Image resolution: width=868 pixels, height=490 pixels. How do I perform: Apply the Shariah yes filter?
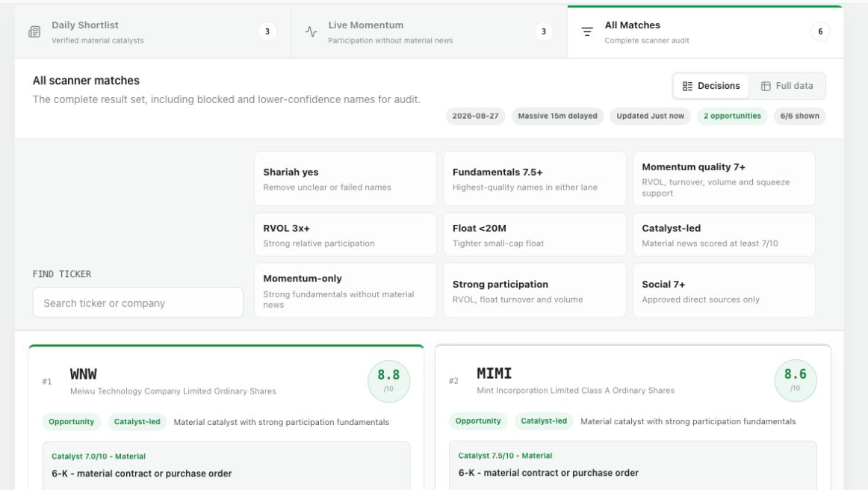coord(345,179)
